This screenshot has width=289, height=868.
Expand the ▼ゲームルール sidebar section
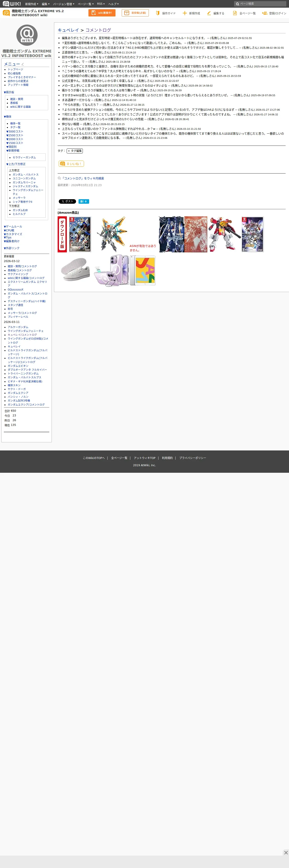pyautogui.click(x=13, y=226)
